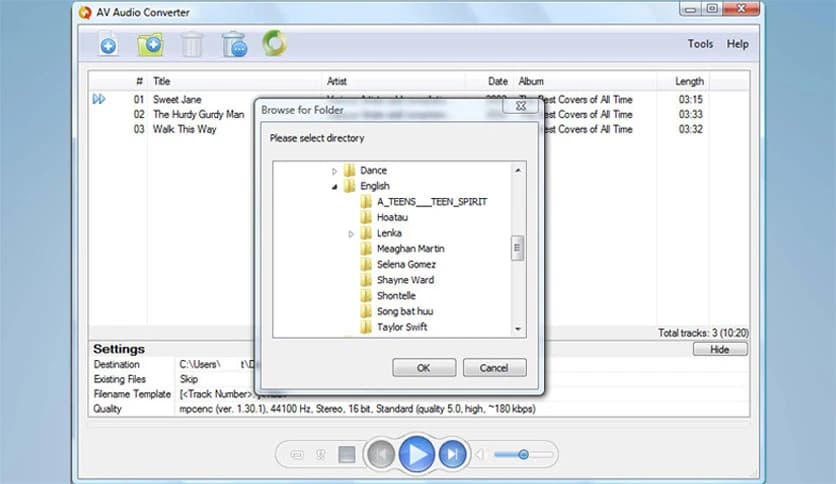The image size is (836, 484).
Task: Click the Quality mpcenc settings value
Action: pos(357,409)
